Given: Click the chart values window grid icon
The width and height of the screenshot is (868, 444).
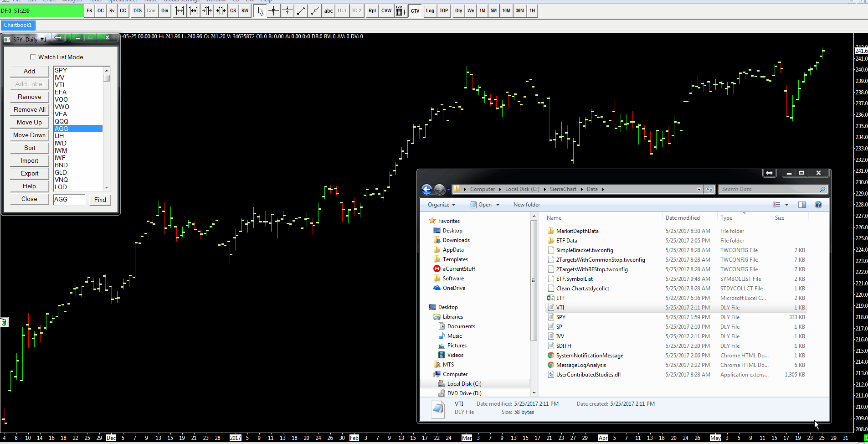Looking at the screenshot, I should click(x=401, y=11).
